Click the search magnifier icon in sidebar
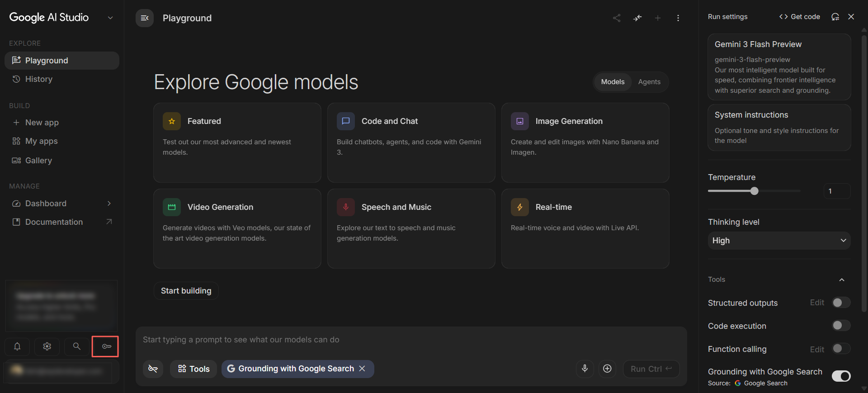 click(x=77, y=346)
